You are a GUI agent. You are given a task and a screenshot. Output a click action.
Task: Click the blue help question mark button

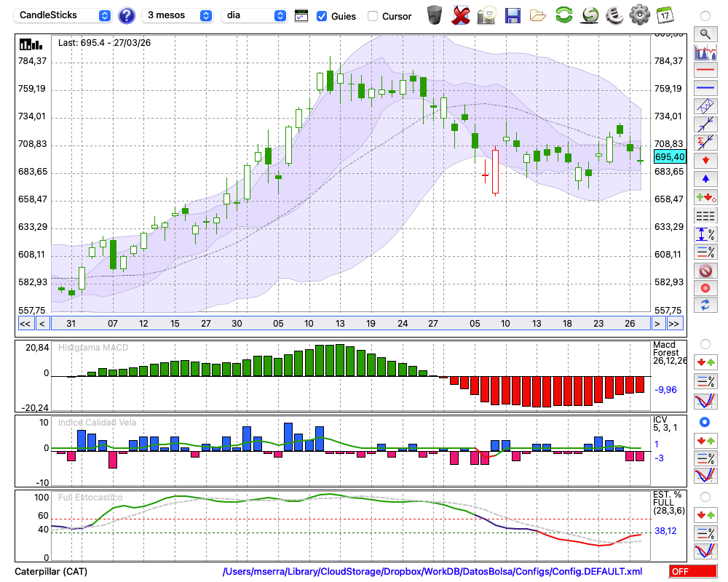pos(127,15)
